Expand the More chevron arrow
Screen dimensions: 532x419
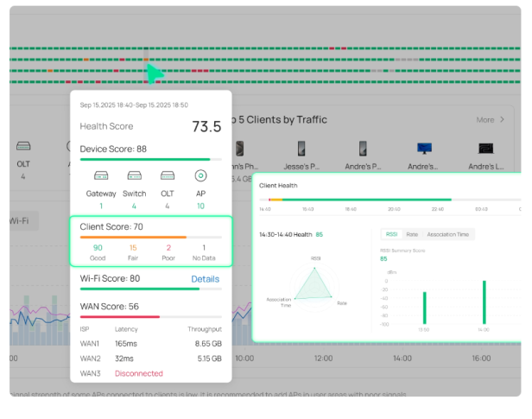(502, 119)
